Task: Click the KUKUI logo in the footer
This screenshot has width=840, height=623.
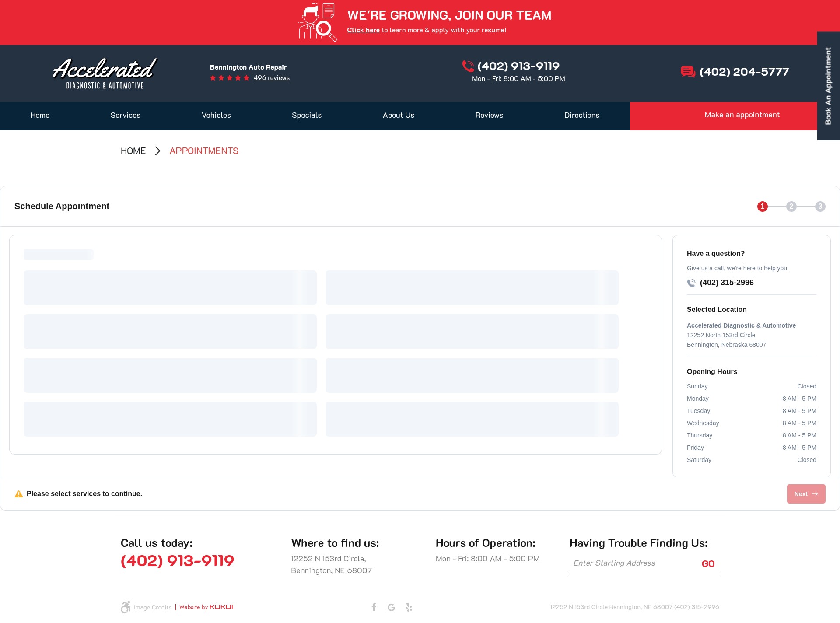Action: click(x=221, y=607)
